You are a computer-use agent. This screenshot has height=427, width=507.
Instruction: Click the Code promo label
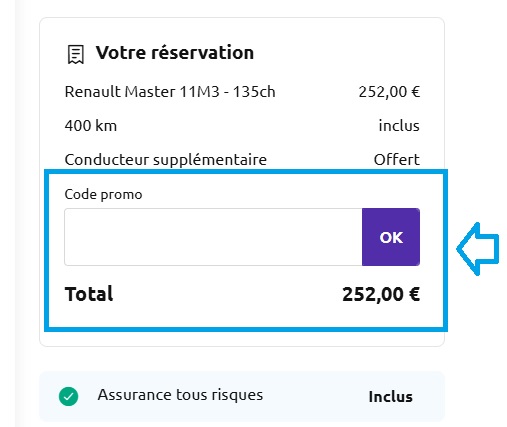tap(103, 194)
